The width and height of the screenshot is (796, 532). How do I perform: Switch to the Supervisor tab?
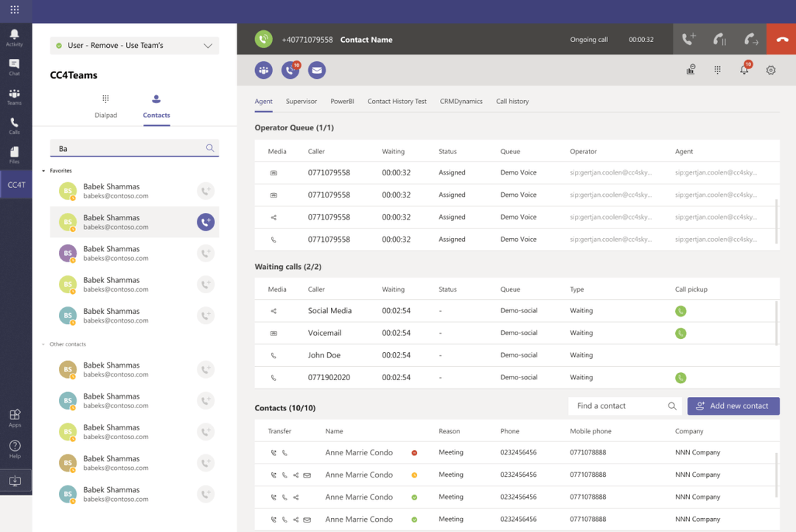(x=300, y=101)
